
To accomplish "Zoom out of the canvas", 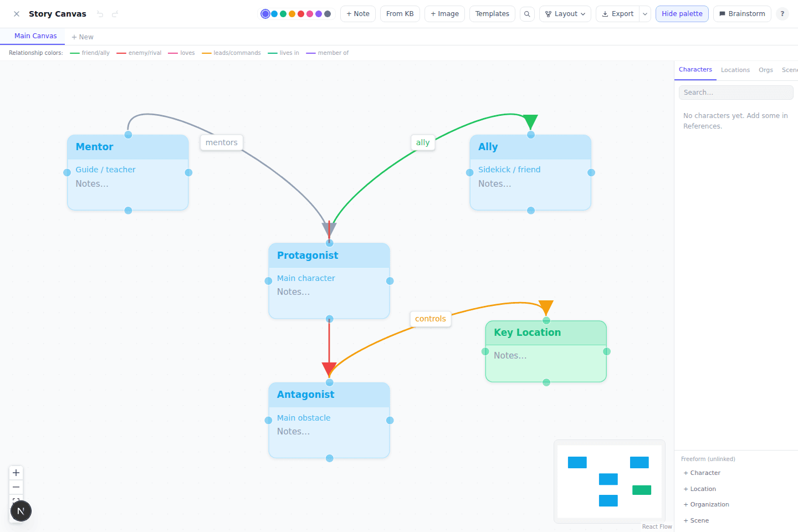I will [x=16, y=487].
